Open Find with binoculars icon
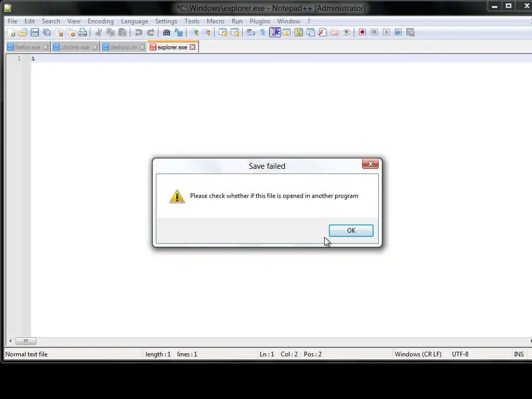532x399 pixels. 166,33
